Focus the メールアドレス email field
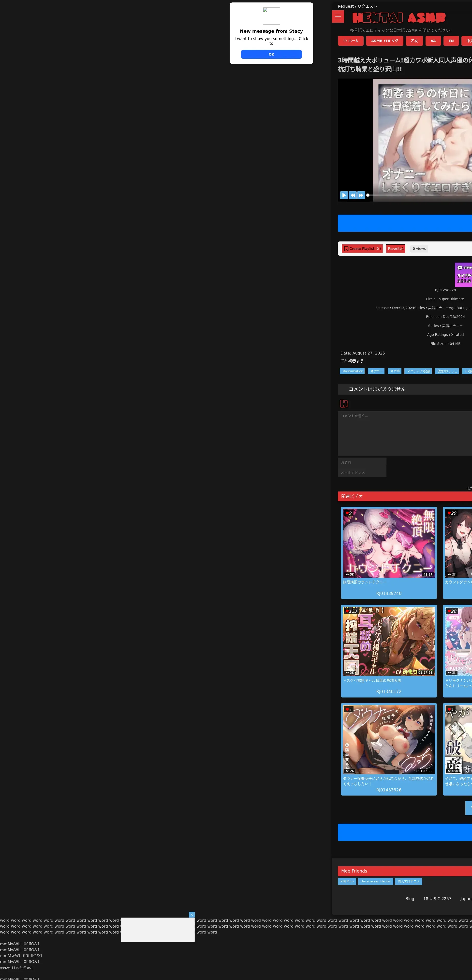Screen dimensions: 472x980 [362, 473]
